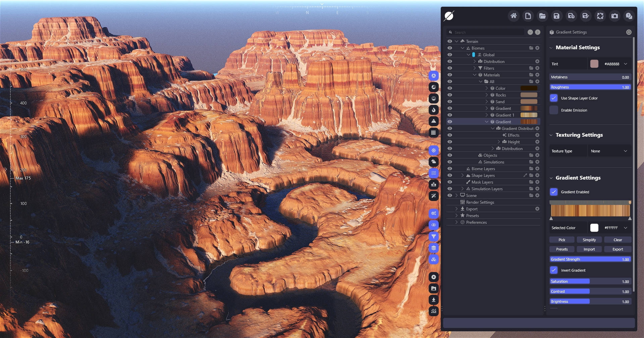Select the Gradient 1 material item

tap(504, 115)
